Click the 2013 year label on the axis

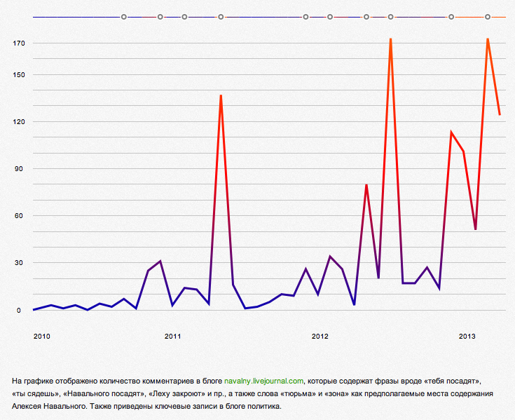467,336
